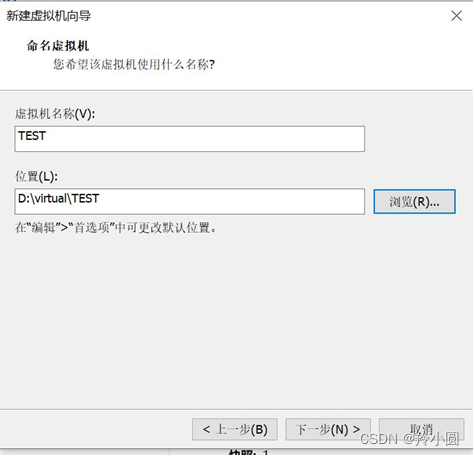Click the hint text about 编辑 > 首选项 default location

pyautogui.click(x=116, y=228)
